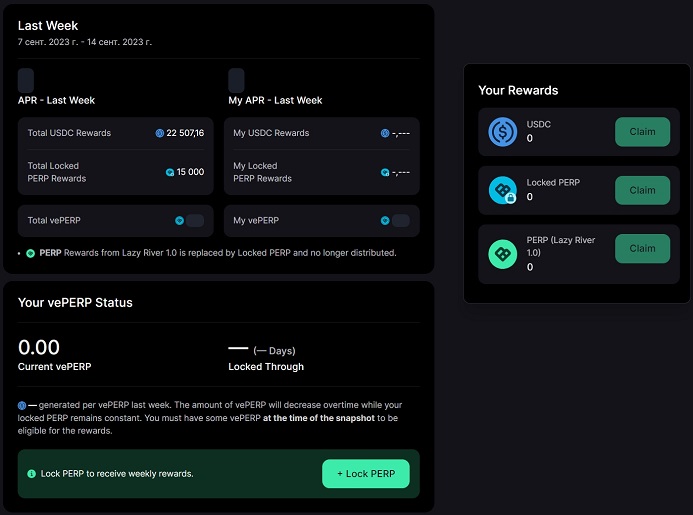Viewport: 693px width, 515px height.
Task: Click USDC icon in vePERP status note
Action: tap(22, 405)
